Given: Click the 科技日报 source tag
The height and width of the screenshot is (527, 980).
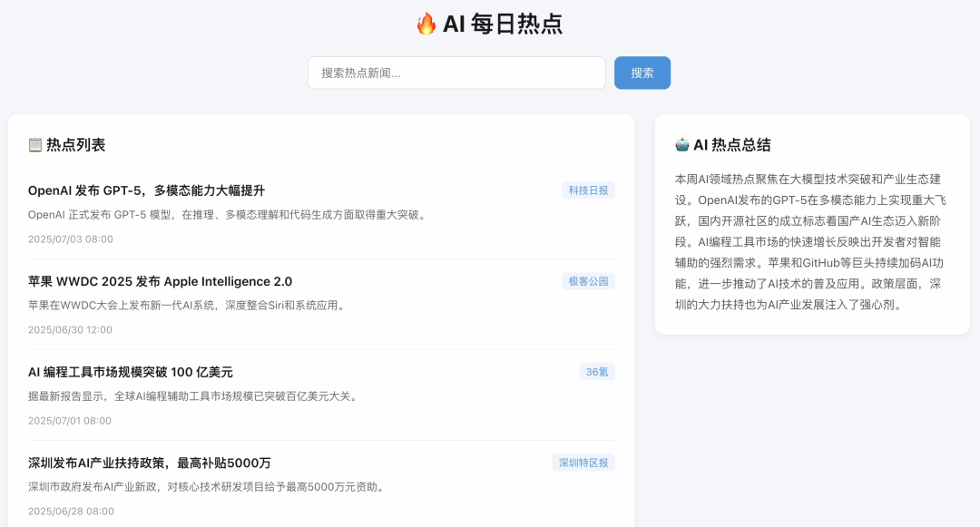Looking at the screenshot, I should click(x=588, y=190).
